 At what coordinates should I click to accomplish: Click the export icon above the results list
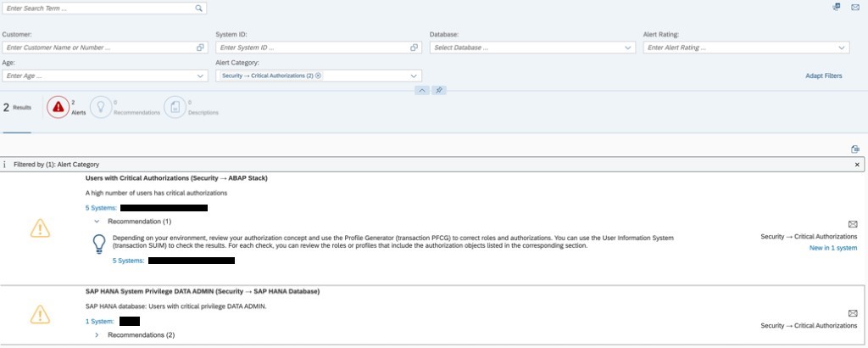[x=855, y=149]
